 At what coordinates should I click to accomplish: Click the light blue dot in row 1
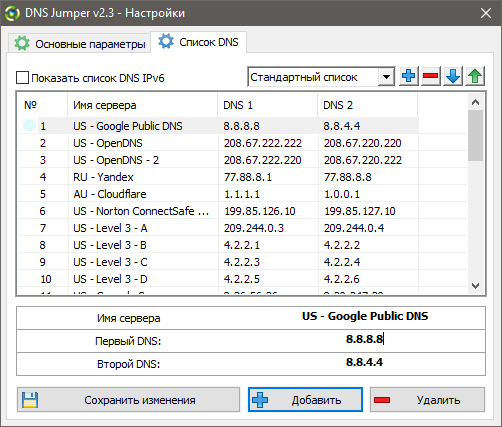click(x=29, y=125)
